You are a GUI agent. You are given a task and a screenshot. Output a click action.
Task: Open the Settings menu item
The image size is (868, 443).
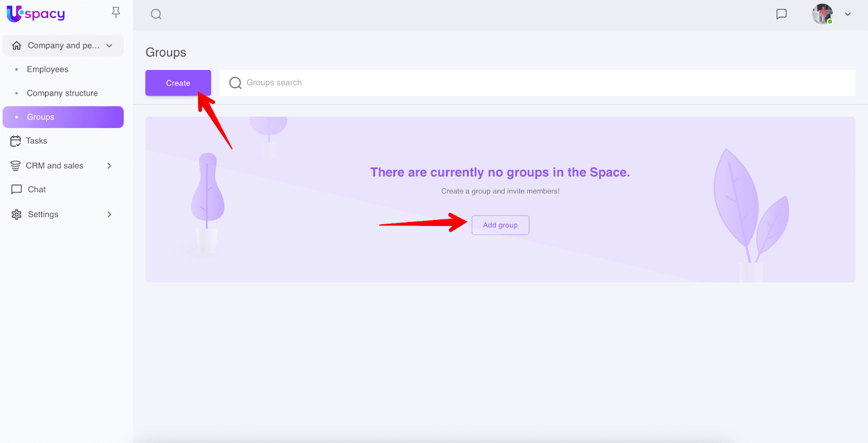click(x=43, y=214)
